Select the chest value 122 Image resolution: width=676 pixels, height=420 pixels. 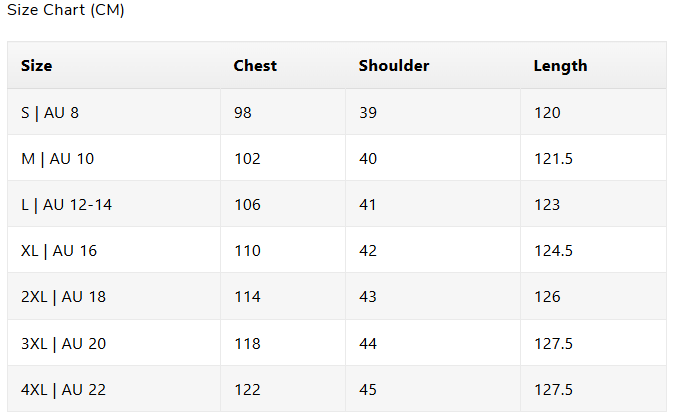pyautogui.click(x=247, y=389)
